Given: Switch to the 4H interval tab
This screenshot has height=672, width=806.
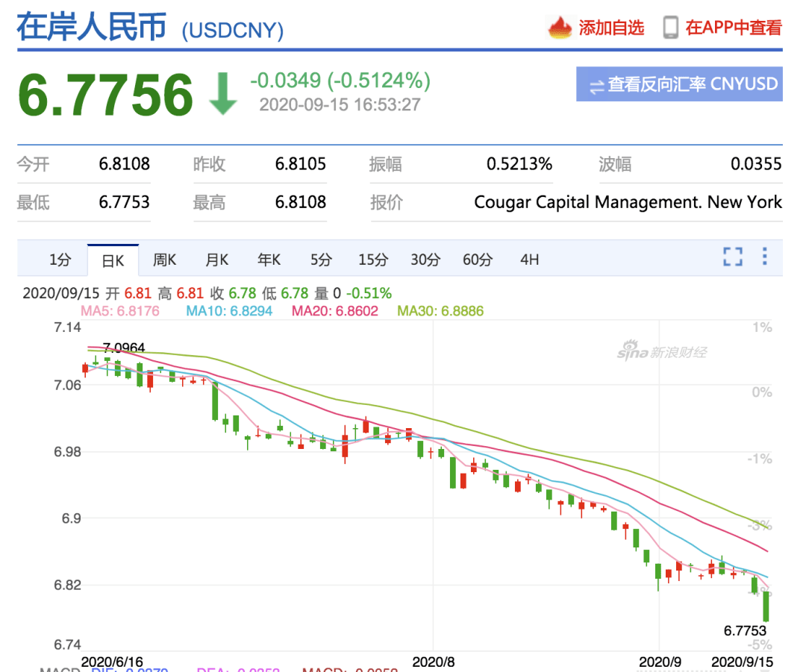Looking at the screenshot, I should point(529,260).
